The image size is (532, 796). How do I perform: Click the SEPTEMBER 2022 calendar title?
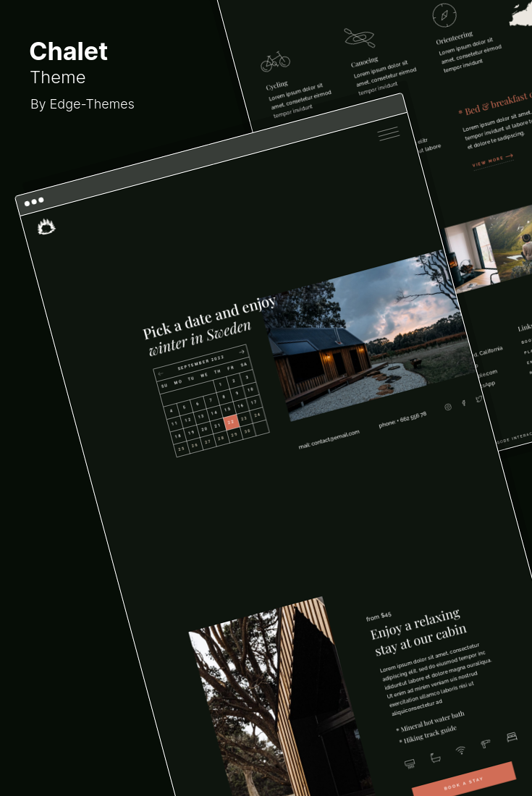(x=201, y=363)
